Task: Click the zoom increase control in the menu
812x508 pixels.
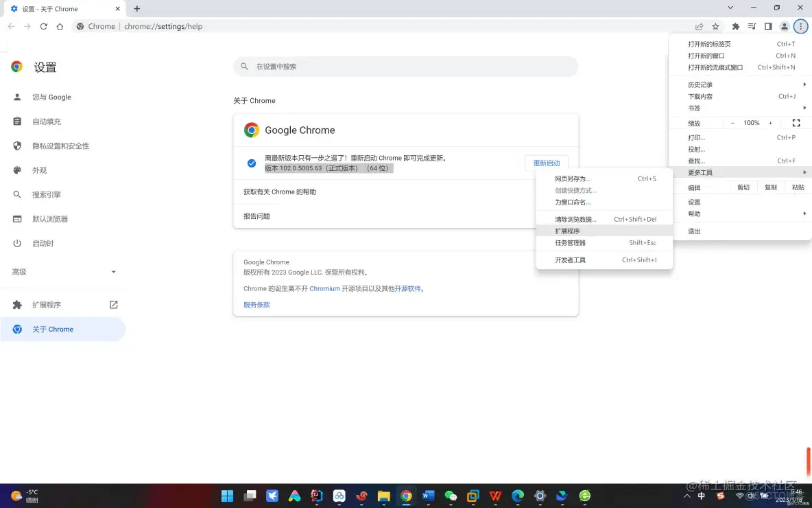Action: click(x=769, y=123)
